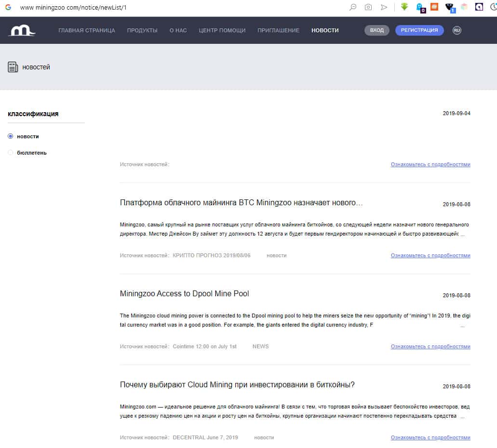Click the summary starting 'Miningzoo, самый крупный'
The image size is (497, 448).
click(x=295, y=229)
